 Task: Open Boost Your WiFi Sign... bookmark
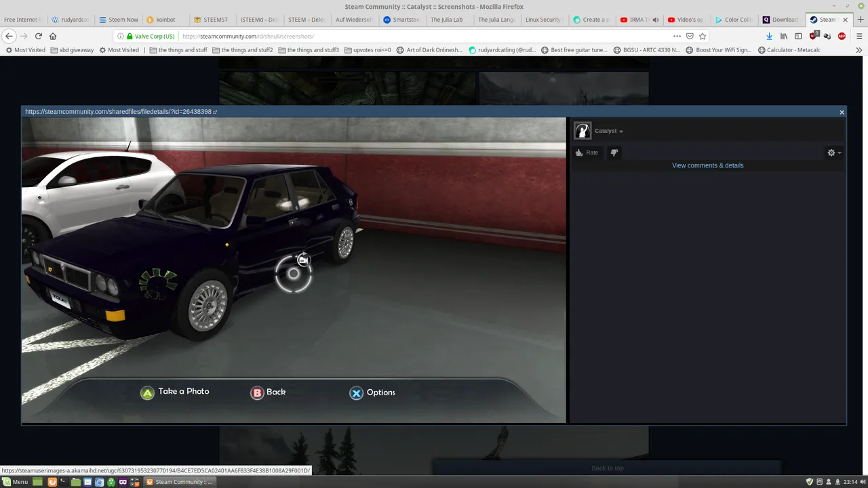click(x=719, y=49)
